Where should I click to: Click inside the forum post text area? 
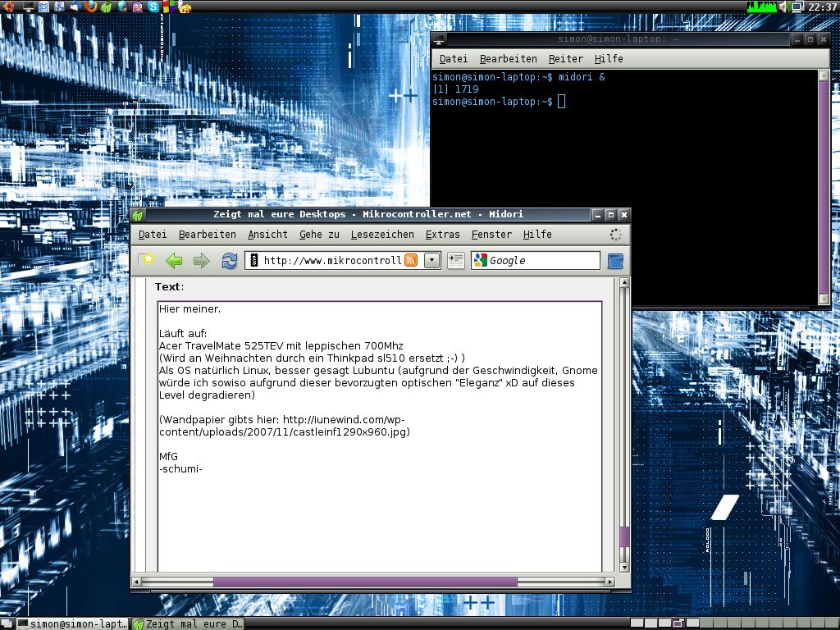coord(380,436)
